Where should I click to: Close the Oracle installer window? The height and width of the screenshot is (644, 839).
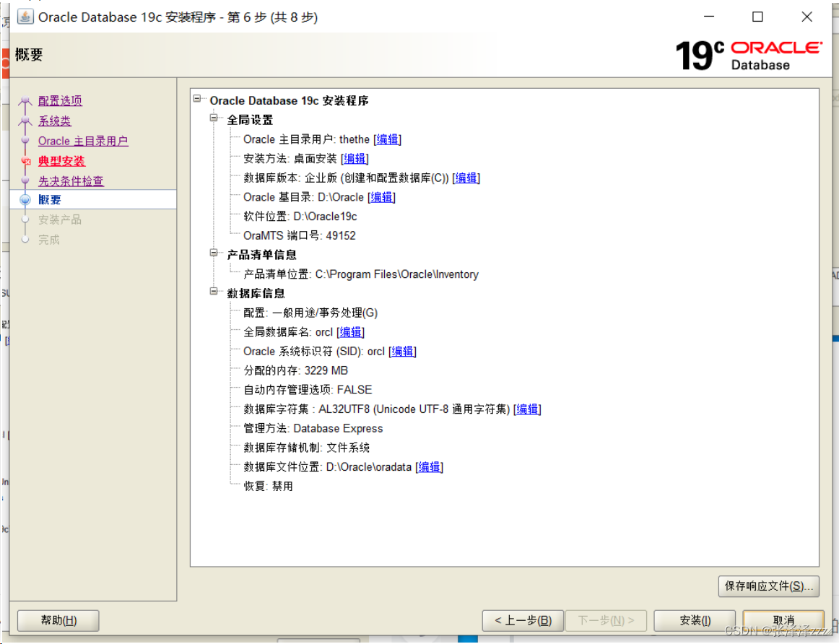[x=807, y=17]
